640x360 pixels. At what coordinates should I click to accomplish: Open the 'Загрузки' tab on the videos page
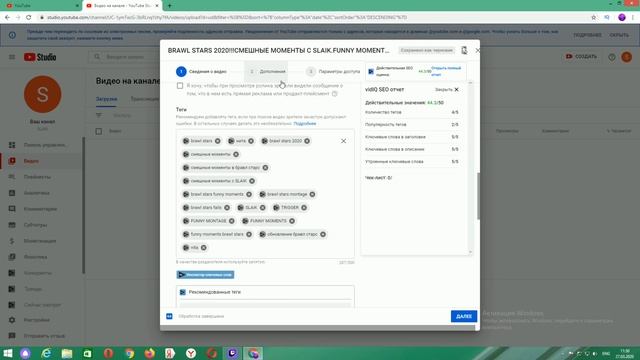(x=107, y=99)
